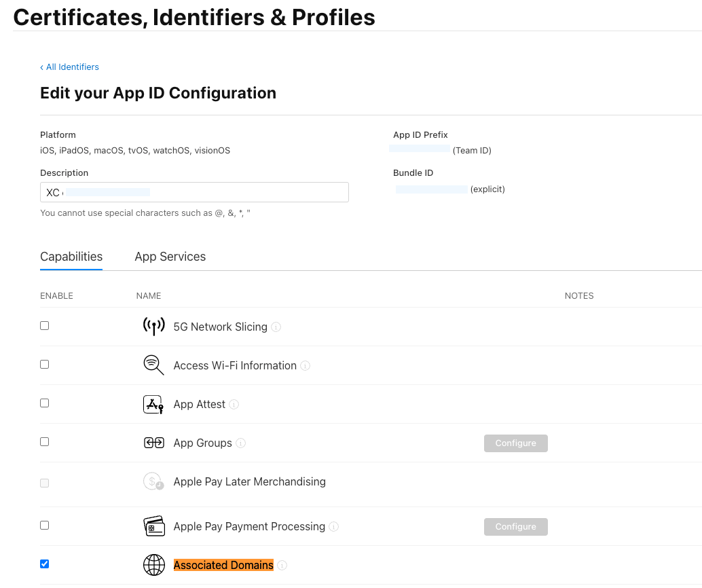
Task: View info for Associated Domains
Action: [x=282, y=565]
